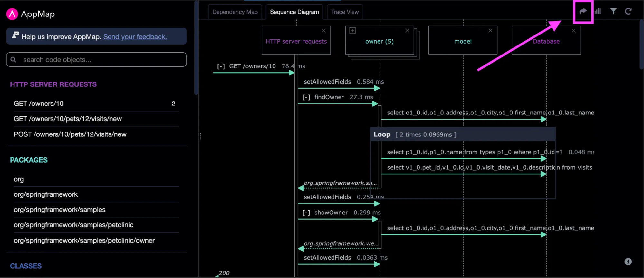
Task: Click the first select o1_0.id query
Action: point(490,113)
